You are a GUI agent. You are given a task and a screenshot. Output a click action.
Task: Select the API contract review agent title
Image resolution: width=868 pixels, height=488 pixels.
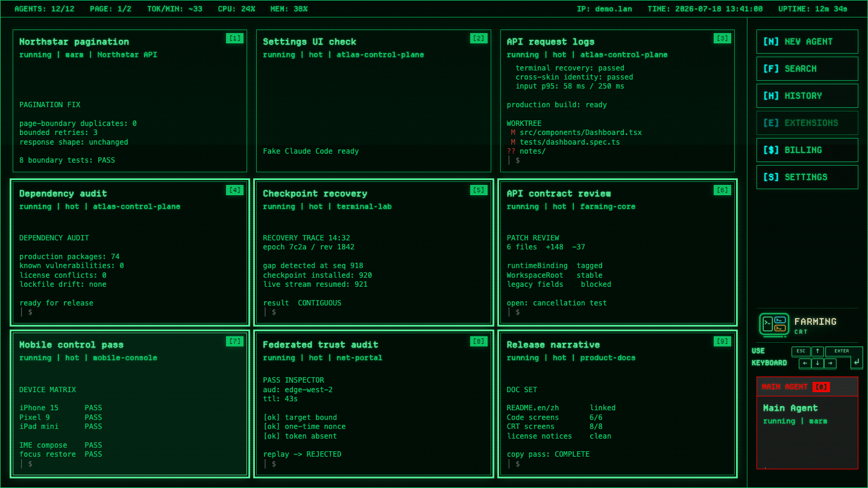coord(559,193)
